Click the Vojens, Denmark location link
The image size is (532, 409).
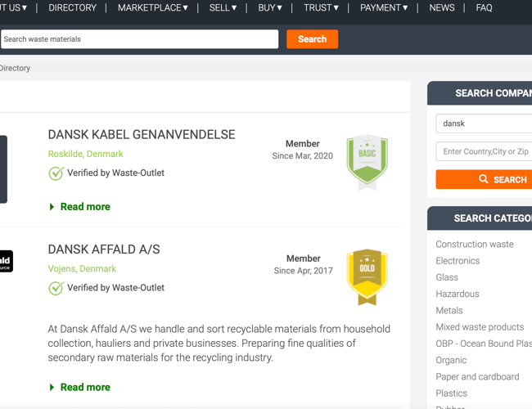pyautogui.click(x=82, y=268)
